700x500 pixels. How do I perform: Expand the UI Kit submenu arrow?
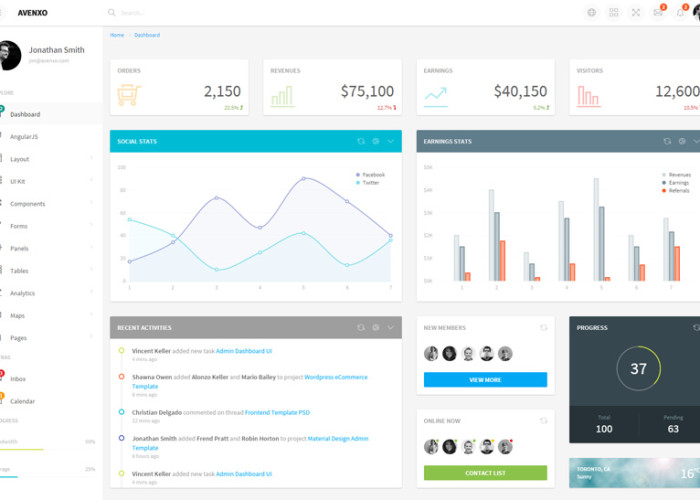click(x=92, y=180)
